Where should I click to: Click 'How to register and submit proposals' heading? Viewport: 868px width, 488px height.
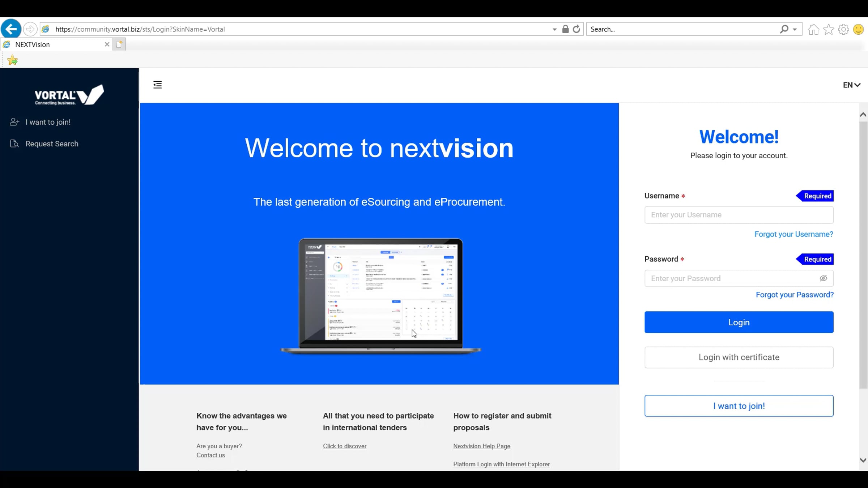click(x=502, y=421)
